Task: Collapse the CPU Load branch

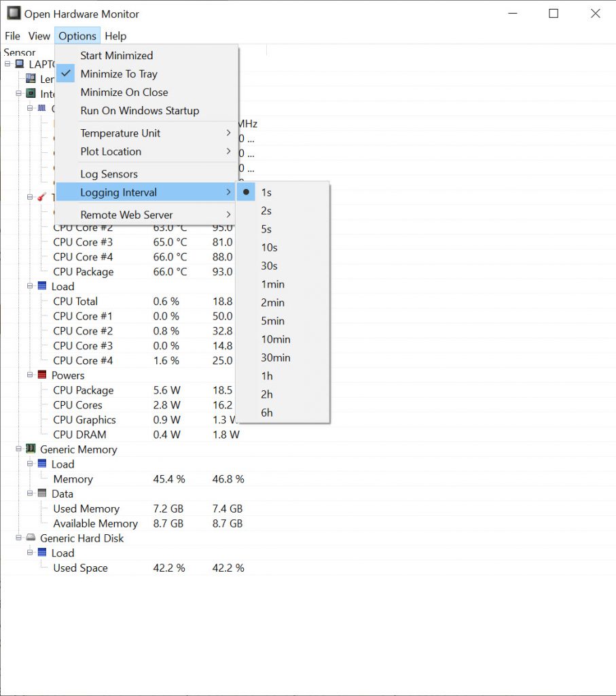Action: tap(30, 286)
